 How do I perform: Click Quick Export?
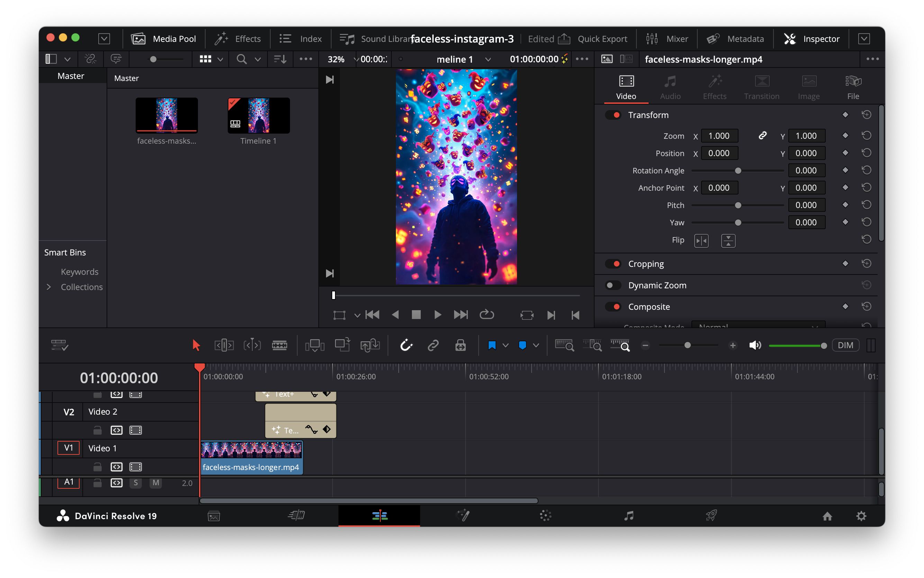pos(593,39)
